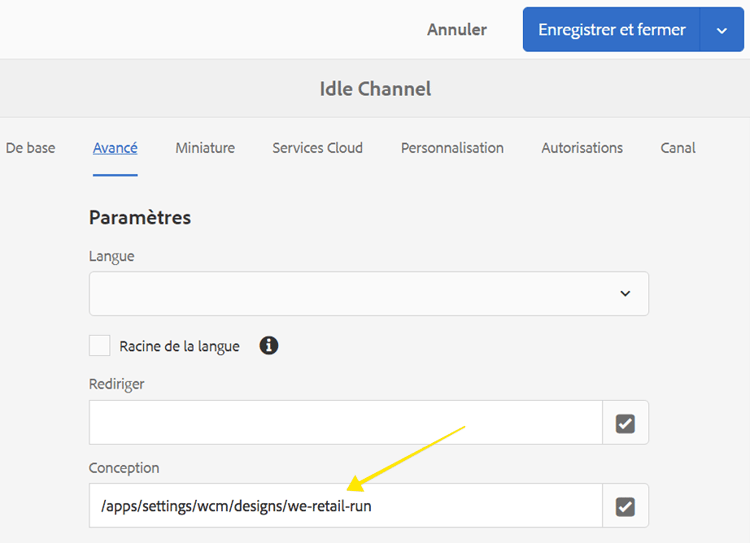Open the Services Cloud tab

(318, 148)
